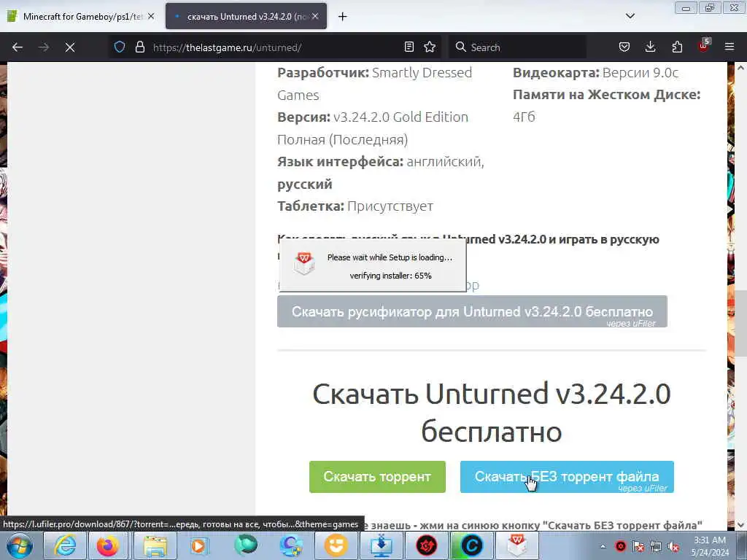Launch Internet Explorer from the taskbar

point(64,545)
